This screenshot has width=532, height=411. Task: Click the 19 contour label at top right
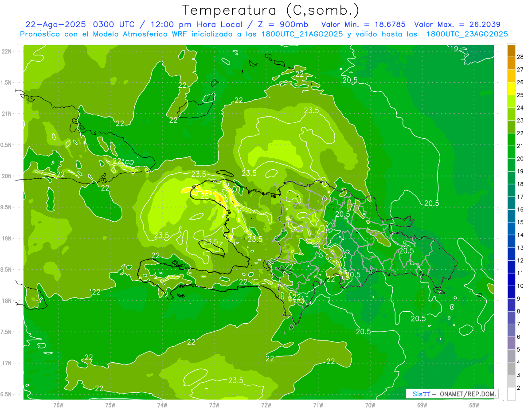tap(454, 49)
